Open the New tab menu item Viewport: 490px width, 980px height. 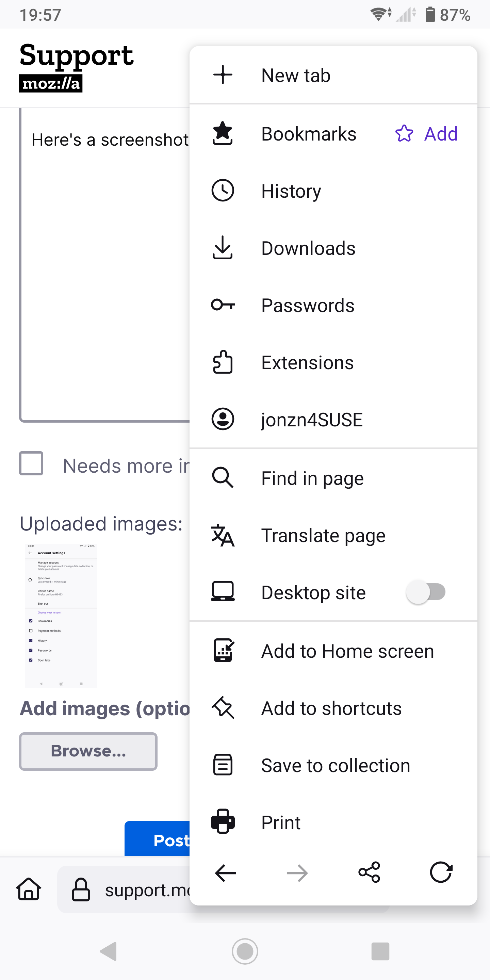coord(333,75)
